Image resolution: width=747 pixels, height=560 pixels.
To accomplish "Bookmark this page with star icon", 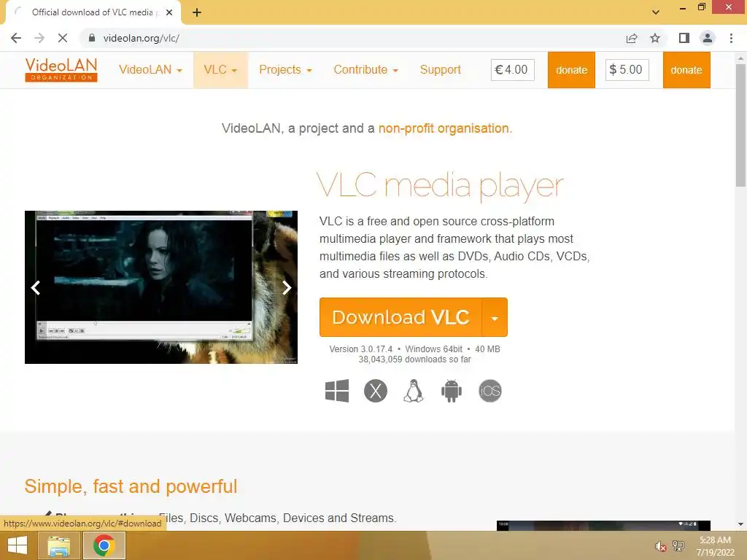I will pyautogui.click(x=656, y=38).
